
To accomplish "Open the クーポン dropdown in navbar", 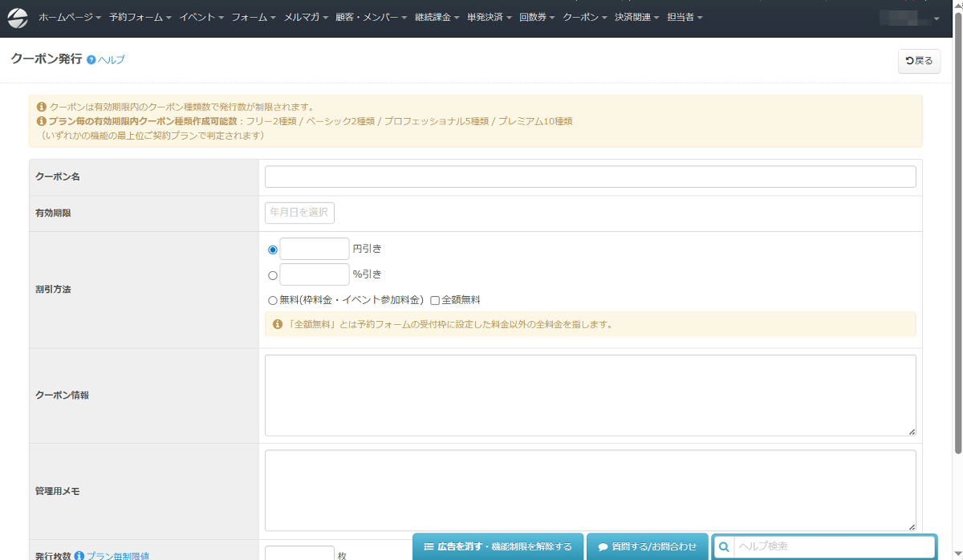I will click(584, 18).
